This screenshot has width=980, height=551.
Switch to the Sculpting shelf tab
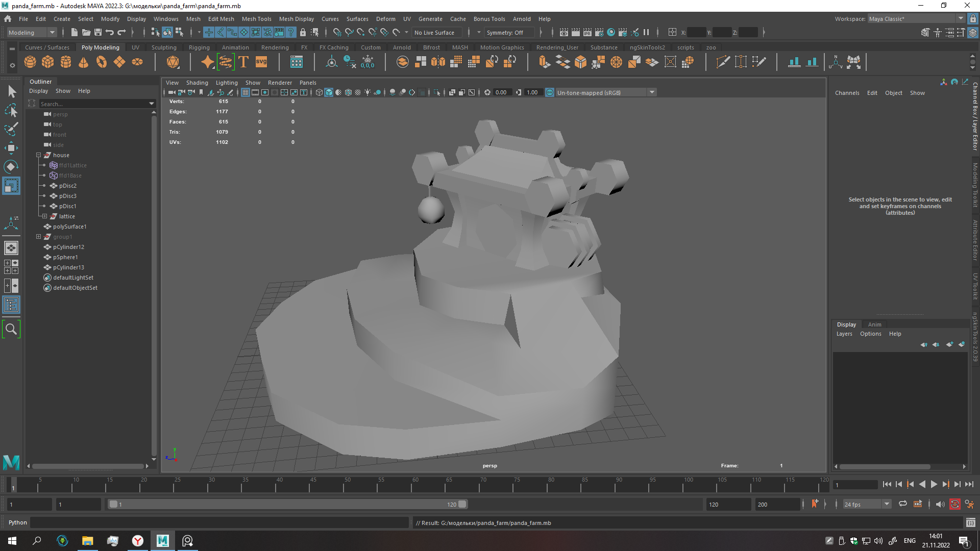(x=163, y=47)
